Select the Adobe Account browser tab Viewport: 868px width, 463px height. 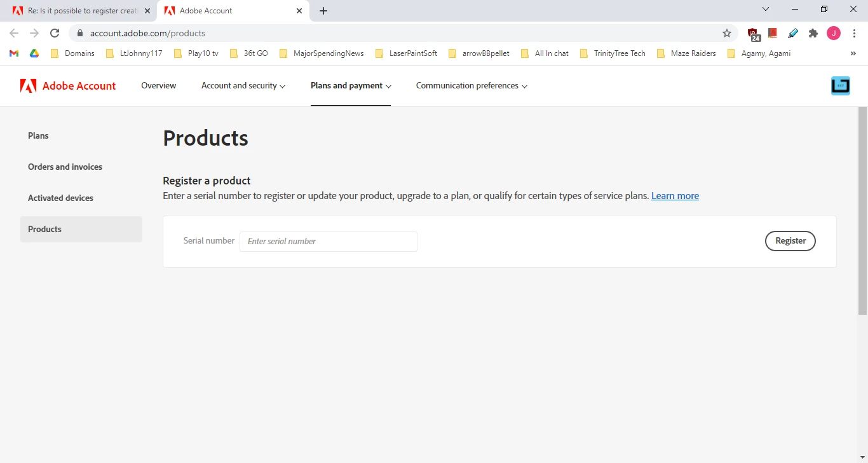coord(233,11)
